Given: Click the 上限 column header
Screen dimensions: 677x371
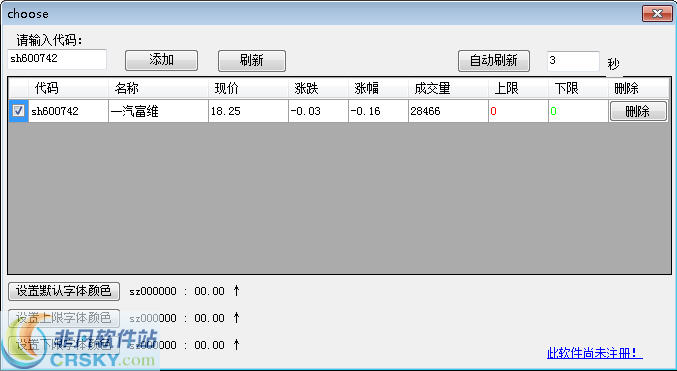Looking at the screenshot, I should (x=518, y=89).
